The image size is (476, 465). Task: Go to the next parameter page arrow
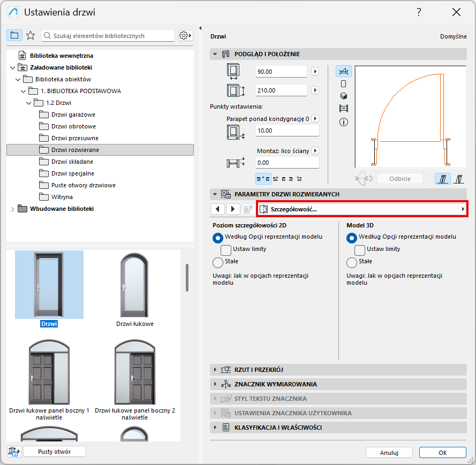coord(233,209)
